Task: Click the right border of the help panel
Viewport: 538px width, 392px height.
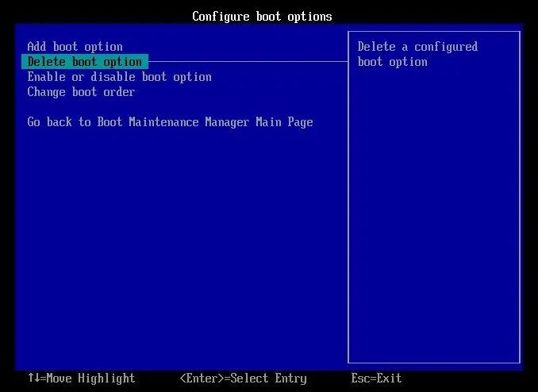Action: (520, 197)
